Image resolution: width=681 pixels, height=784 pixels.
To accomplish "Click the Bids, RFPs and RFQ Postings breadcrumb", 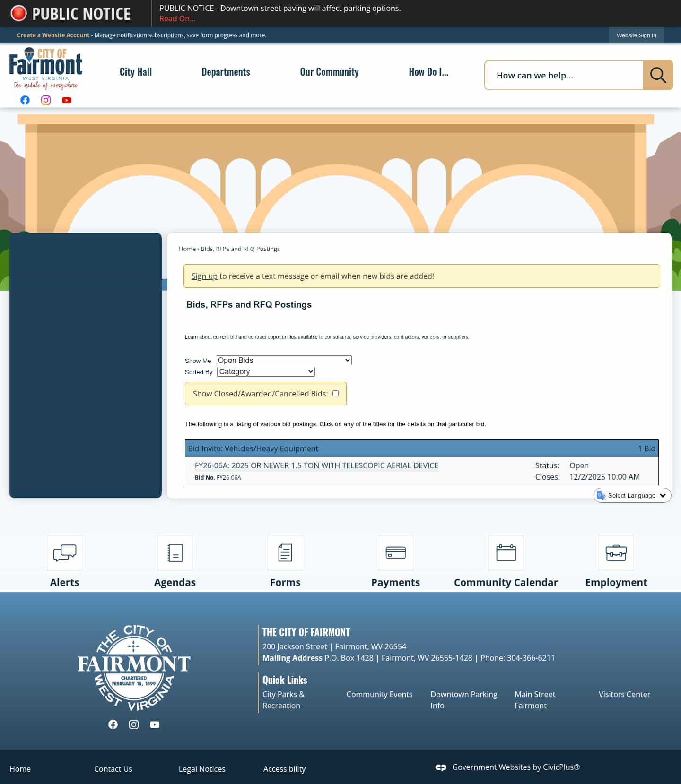I will click(x=240, y=249).
